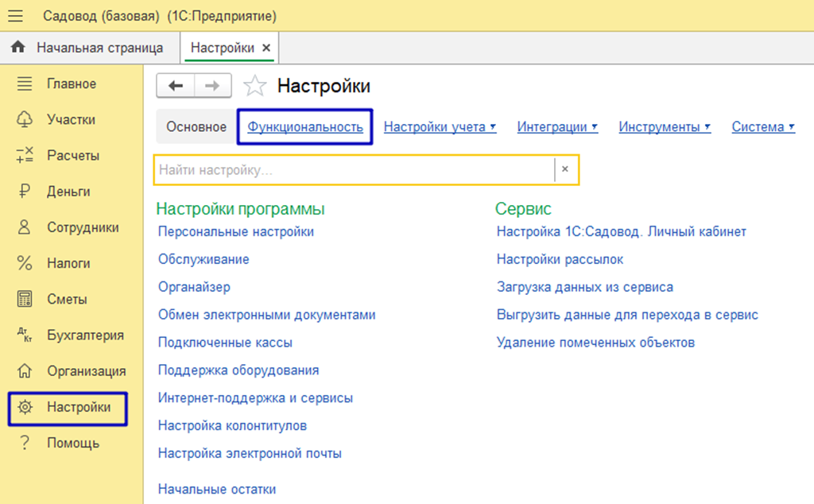The height and width of the screenshot is (504, 814).
Task: Open the Участки section
Action: (71, 119)
